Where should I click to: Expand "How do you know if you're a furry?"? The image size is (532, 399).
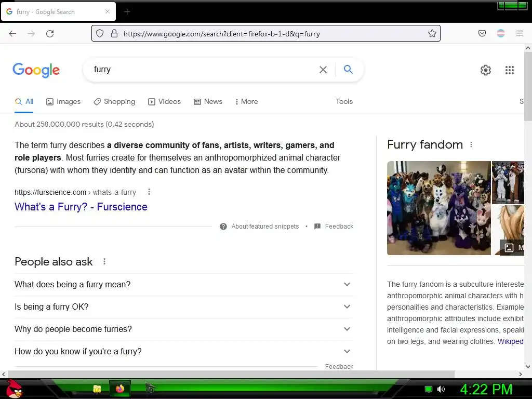tap(184, 352)
